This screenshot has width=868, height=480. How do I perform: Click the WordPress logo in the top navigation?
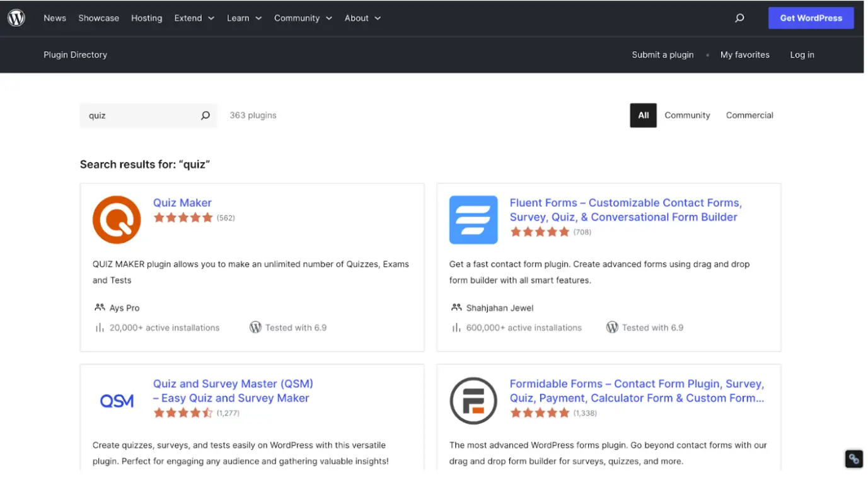pos(16,18)
